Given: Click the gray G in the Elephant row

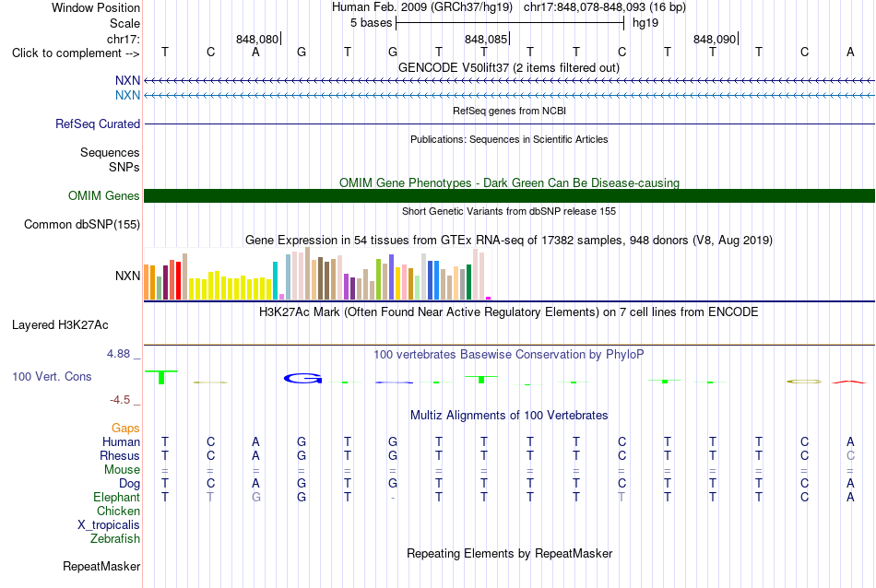Looking at the screenshot, I should click(255, 497).
